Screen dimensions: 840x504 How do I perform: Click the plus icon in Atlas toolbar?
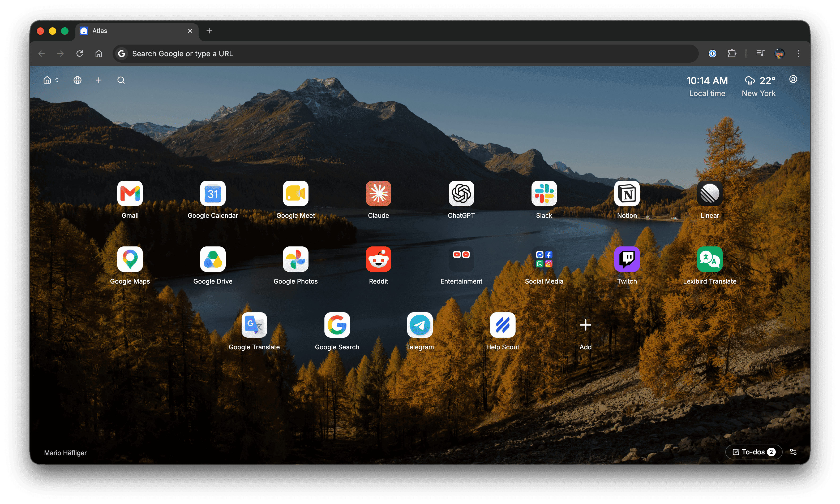tap(98, 80)
